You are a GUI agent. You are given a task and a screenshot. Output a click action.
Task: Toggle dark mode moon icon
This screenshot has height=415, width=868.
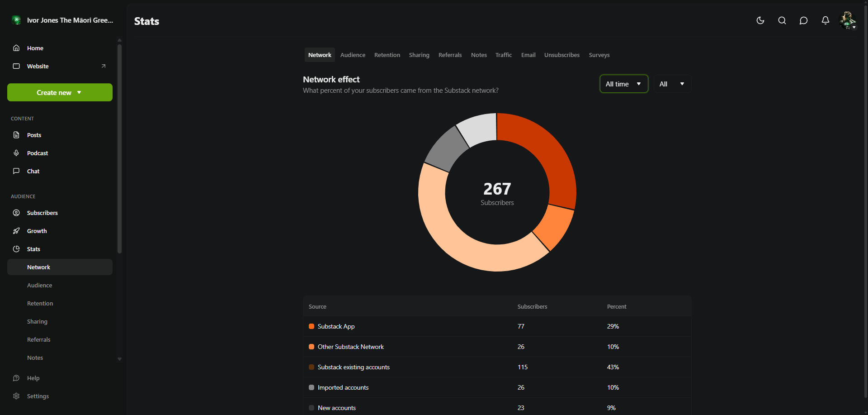[760, 20]
